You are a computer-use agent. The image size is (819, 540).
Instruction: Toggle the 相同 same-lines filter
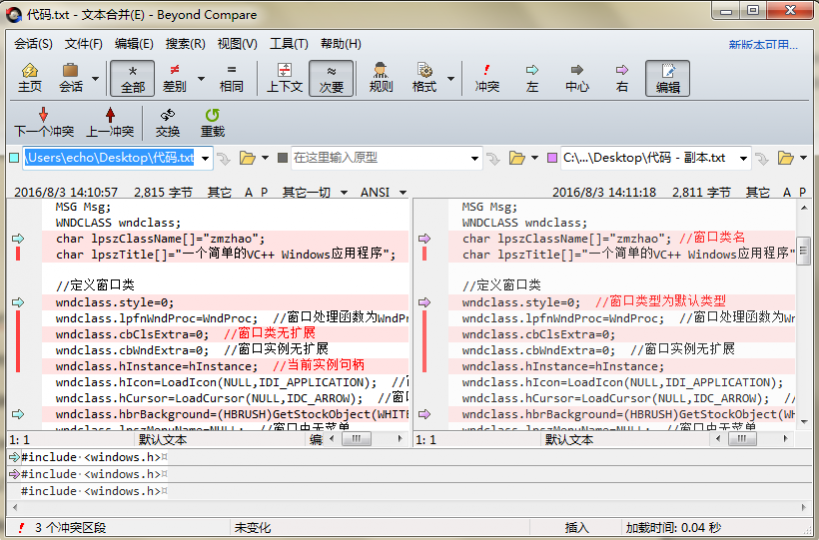(x=231, y=78)
